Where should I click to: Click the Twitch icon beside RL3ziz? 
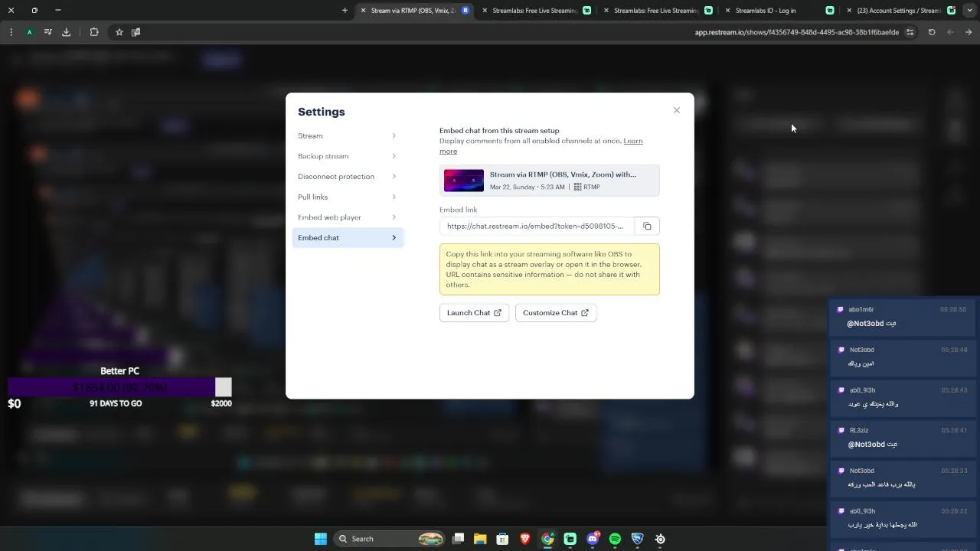840,431
